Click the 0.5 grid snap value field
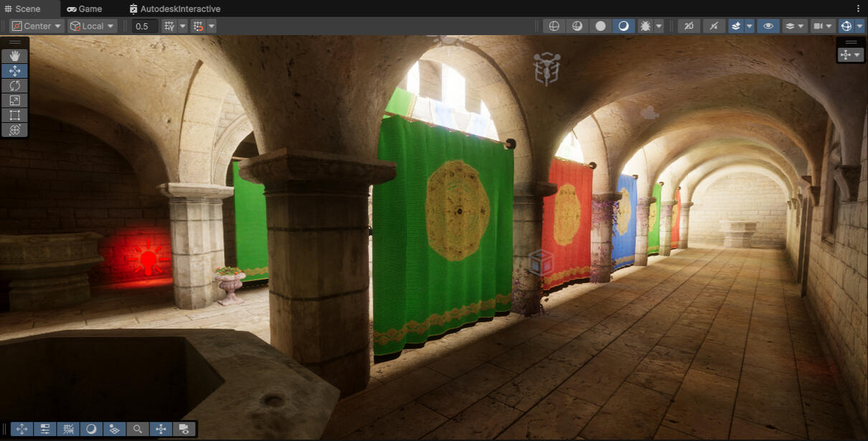This screenshot has height=441, width=868. coord(144,26)
